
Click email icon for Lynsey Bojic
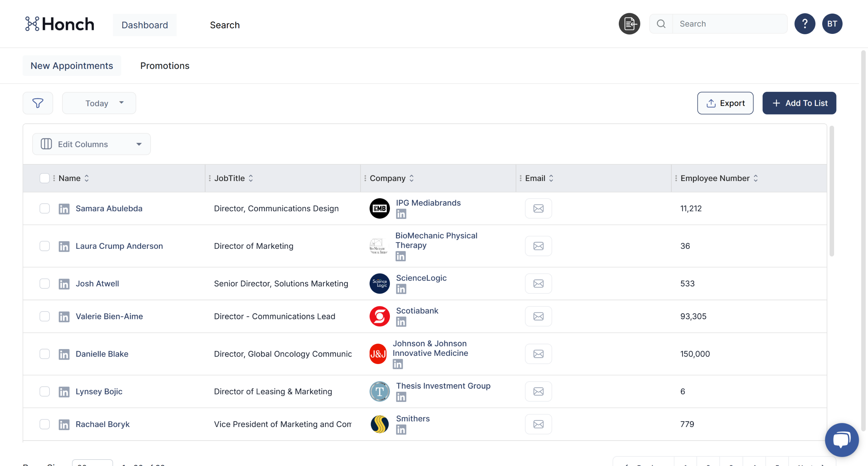(538, 391)
